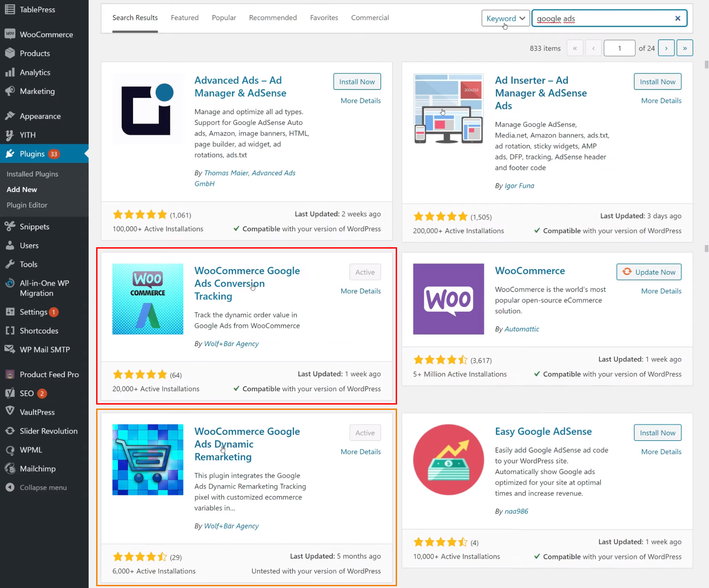Screen dimensions: 709x588
Task: Open Installed Plugins submenu item
Action: [x=32, y=174]
